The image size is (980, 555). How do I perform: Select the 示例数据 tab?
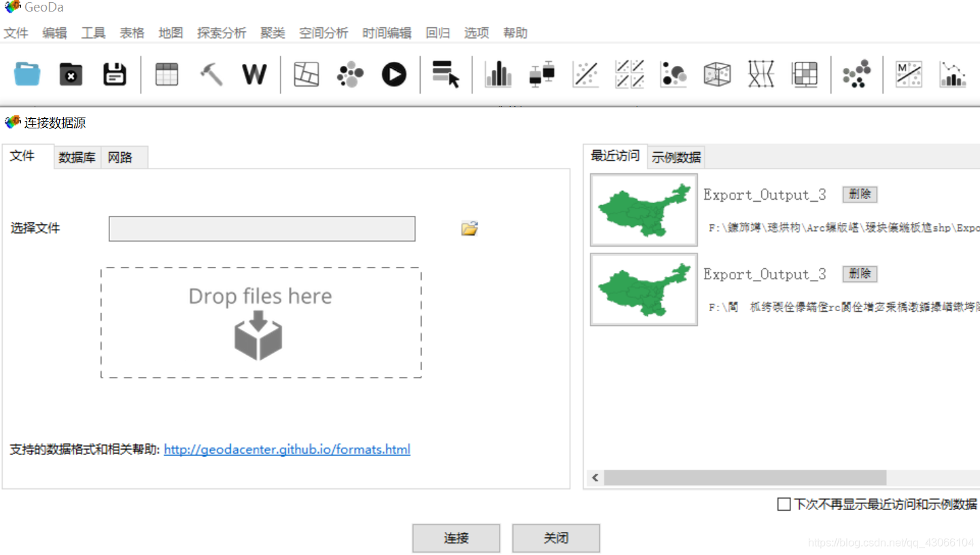pyautogui.click(x=676, y=158)
